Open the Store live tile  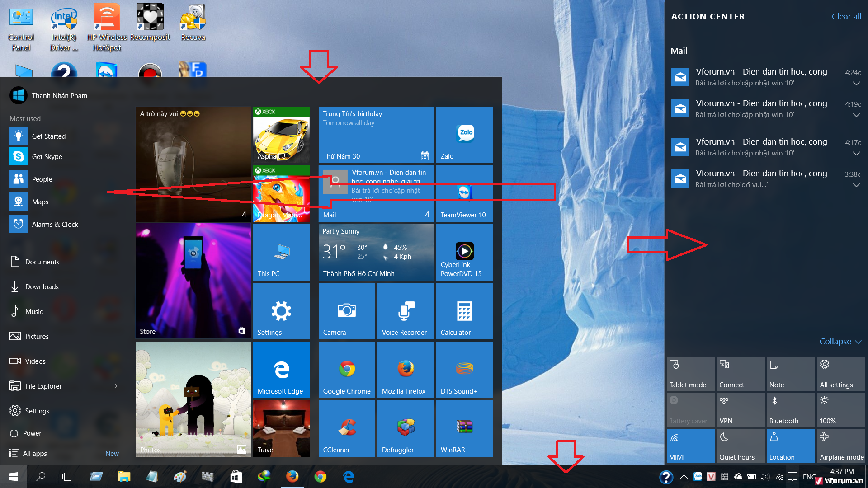tap(193, 282)
